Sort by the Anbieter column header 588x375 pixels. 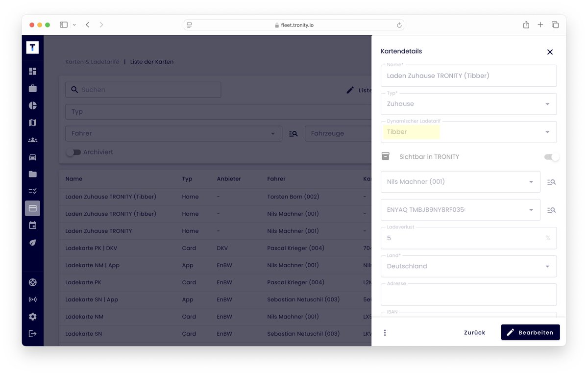pyautogui.click(x=229, y=179)
